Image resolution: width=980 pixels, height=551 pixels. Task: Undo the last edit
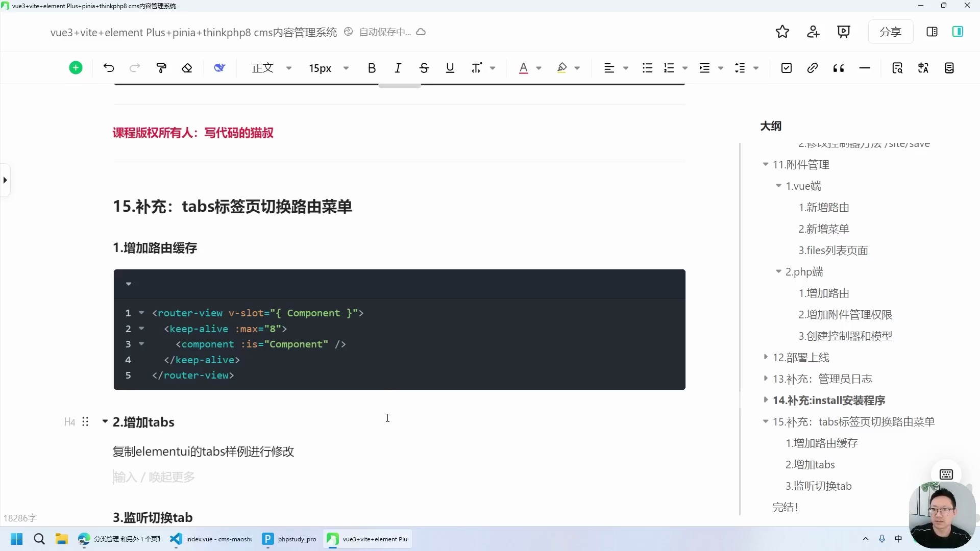point(109,68)
